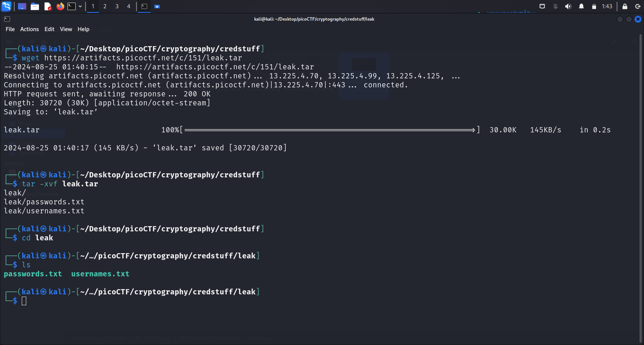Viewport: 644px width, 345px height.
Task: Open the Actions menu
Action: pyautogui.click(x=29, y=29)
